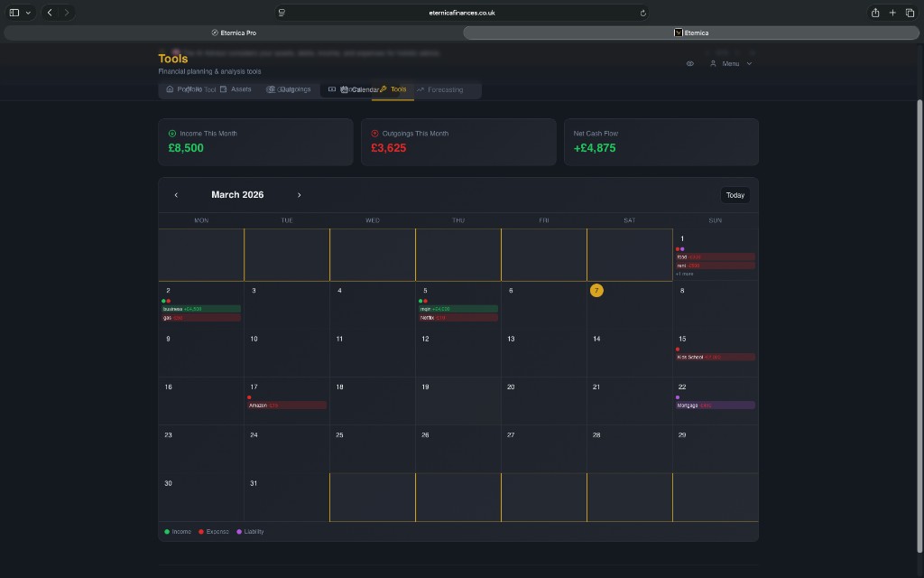
Task: Go to previous month with the left chevron
Action: tap(176, 194)
